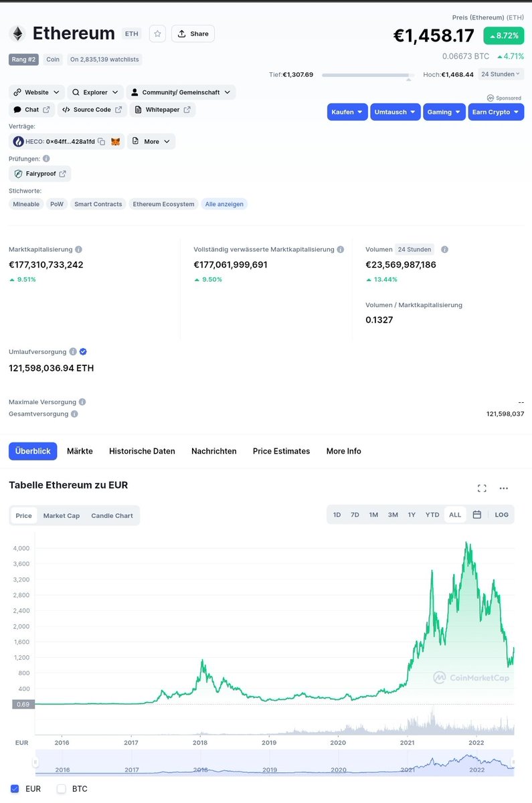Set chart range to 7D
Image resolution: width=532 pixels, height=803 pixels.
pyautogui.click(x=355, y=515)
